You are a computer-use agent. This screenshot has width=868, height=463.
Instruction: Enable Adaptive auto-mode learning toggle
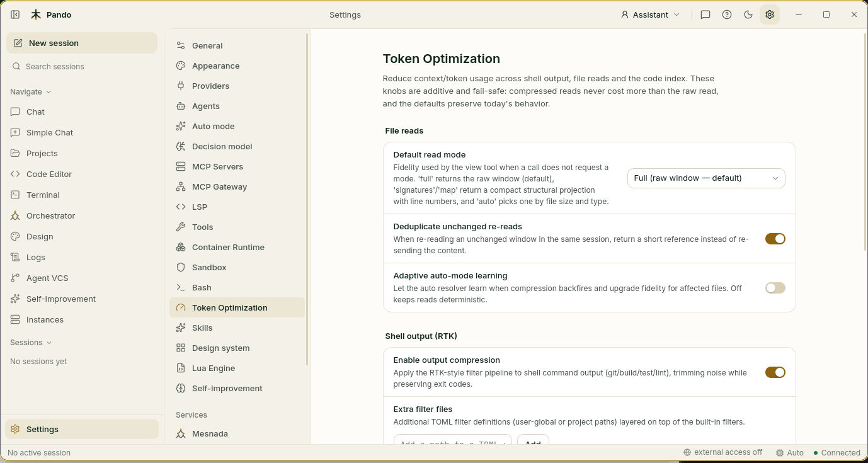[x=775, y=288]
